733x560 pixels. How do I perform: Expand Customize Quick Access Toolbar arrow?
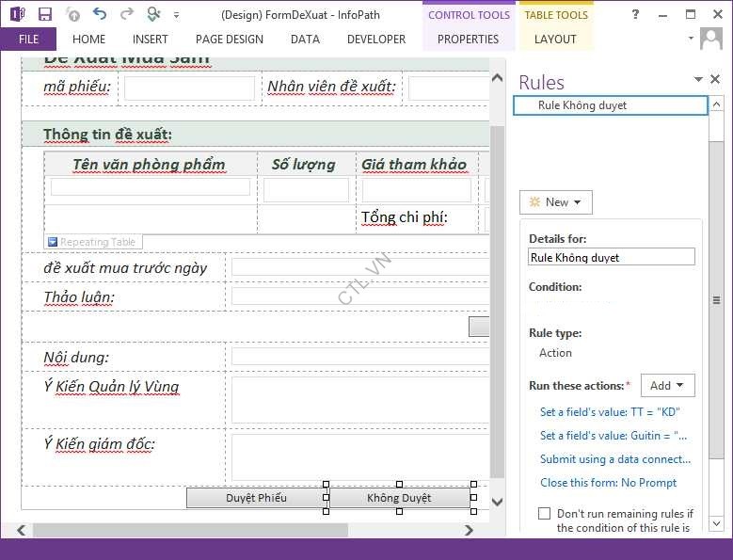click(x=177, y=15)
